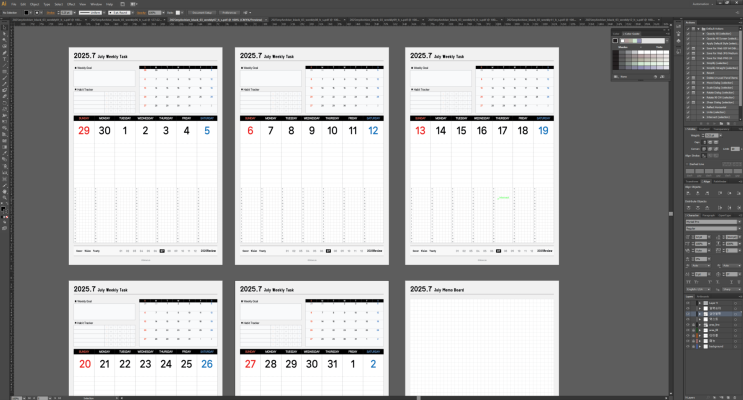
Task: Click the Go to Bridge icon
Action: tap(122, 4)
